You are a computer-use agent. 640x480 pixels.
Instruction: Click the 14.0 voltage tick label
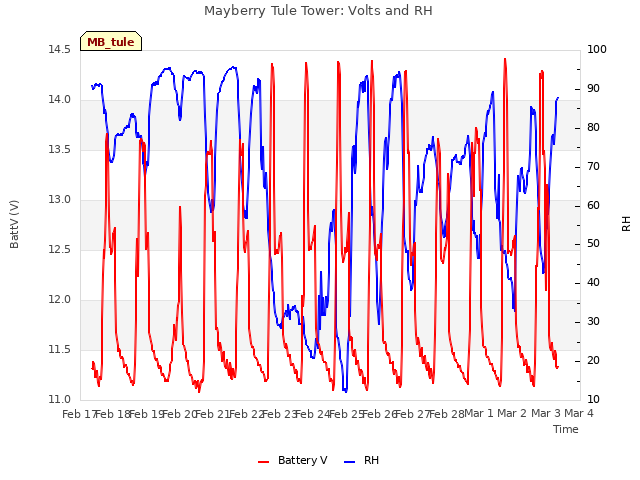click(x=60, y=100)
